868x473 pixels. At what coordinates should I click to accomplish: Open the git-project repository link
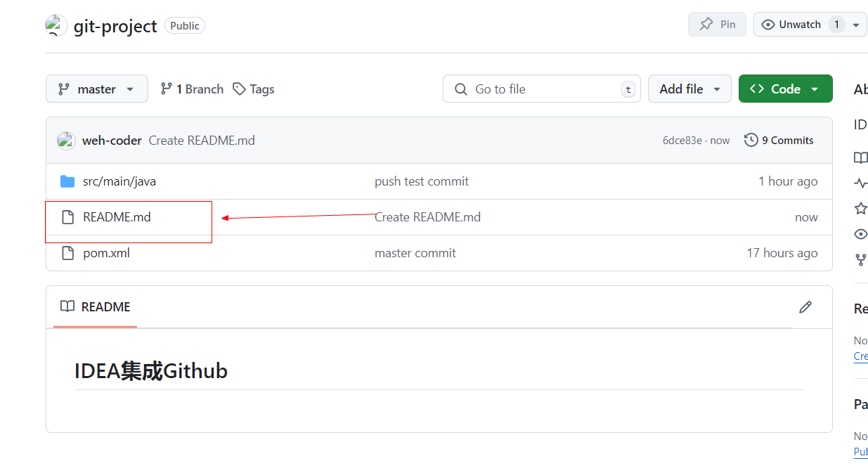tap(115, 26)
